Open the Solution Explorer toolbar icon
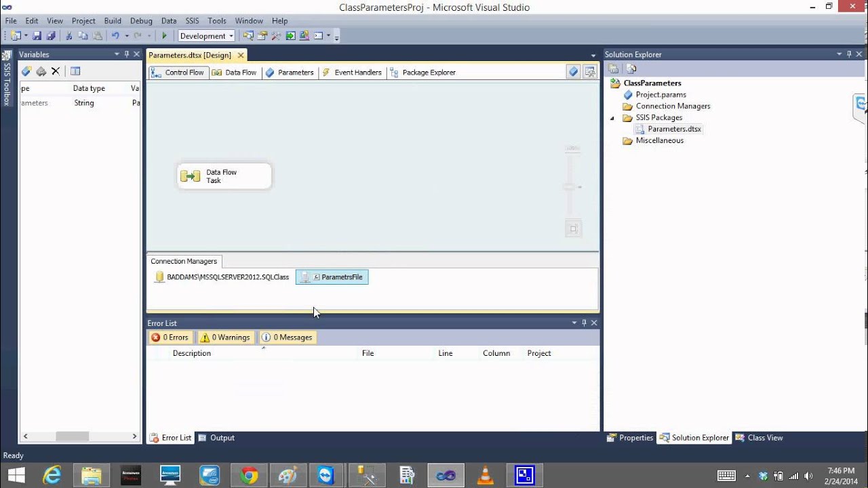Image resolution: width=868 pixels, height=488 pixels. pos(248,36)
